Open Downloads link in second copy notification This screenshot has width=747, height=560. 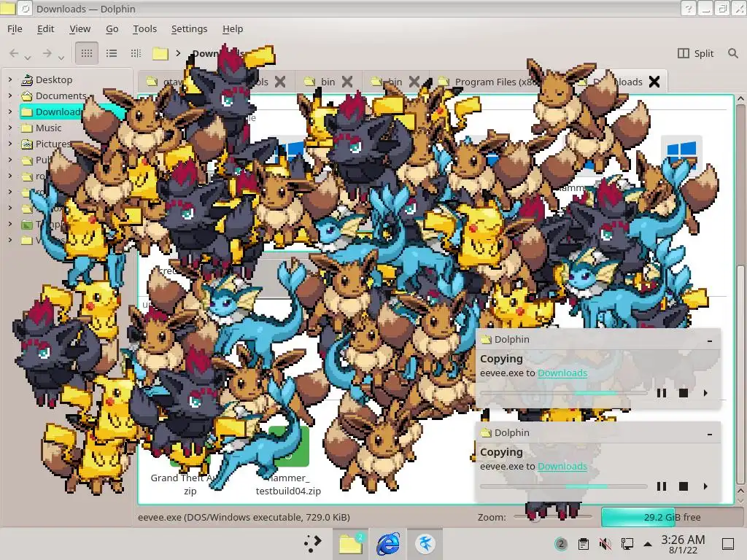tap(562, 466)
